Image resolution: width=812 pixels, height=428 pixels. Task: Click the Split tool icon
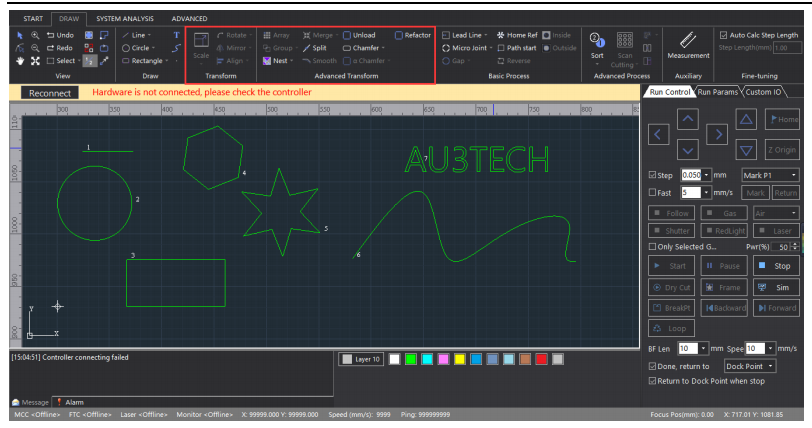pos(309,47)
